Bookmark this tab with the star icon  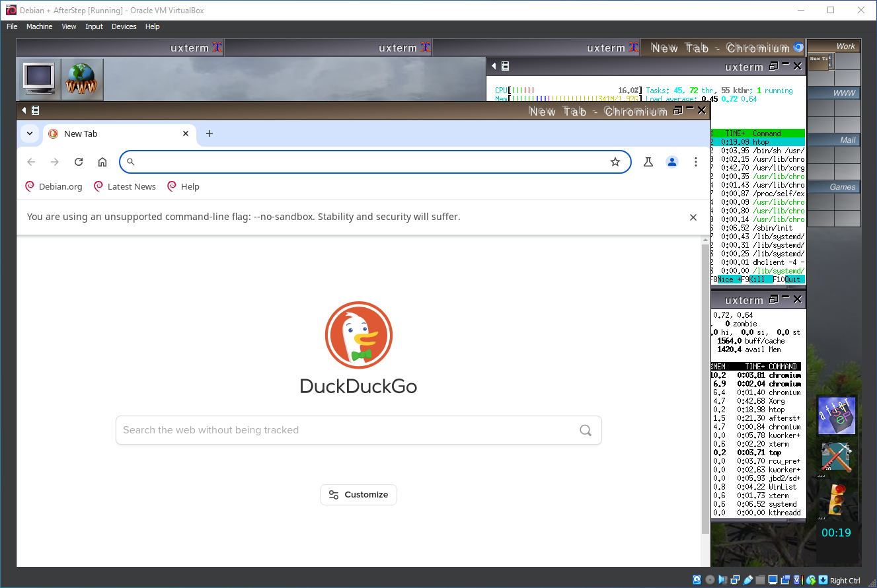pyautogui.click(x=615, y=162)
